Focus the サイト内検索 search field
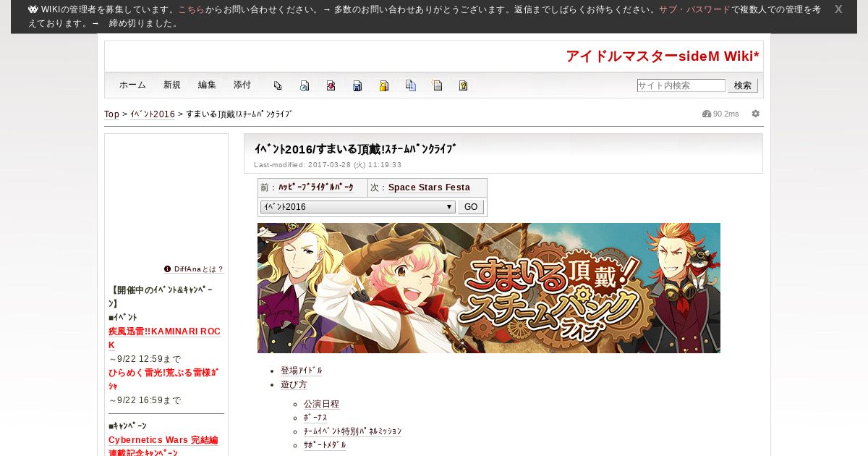Viewport: 868px width, 456px height. (x=681, y=85)
